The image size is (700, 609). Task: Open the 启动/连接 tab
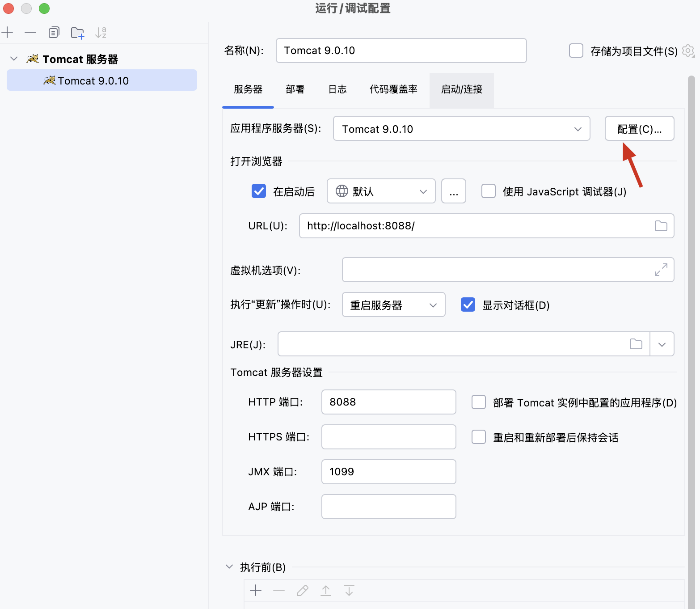462,89
